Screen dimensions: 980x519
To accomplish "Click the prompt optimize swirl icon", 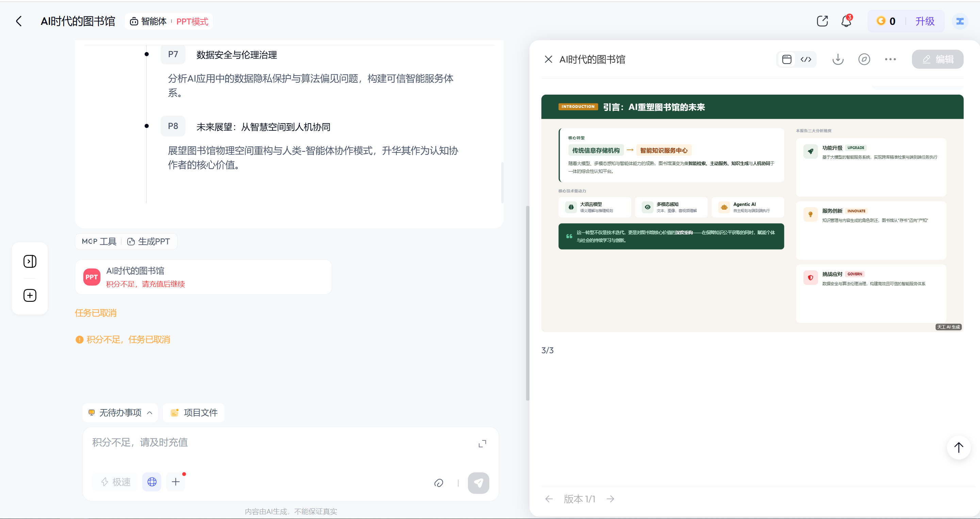I will [439, 483].
